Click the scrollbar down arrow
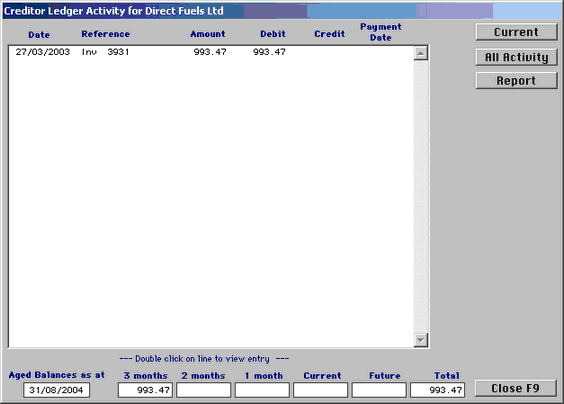The image size is (564, 404). pyautogui.click(x=420, y=340)
